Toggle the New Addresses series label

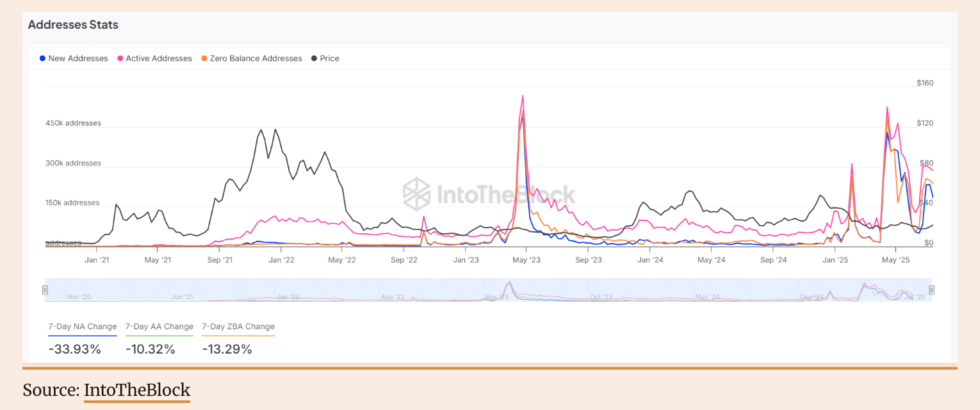pyautogui.click(x=78, y=58)
